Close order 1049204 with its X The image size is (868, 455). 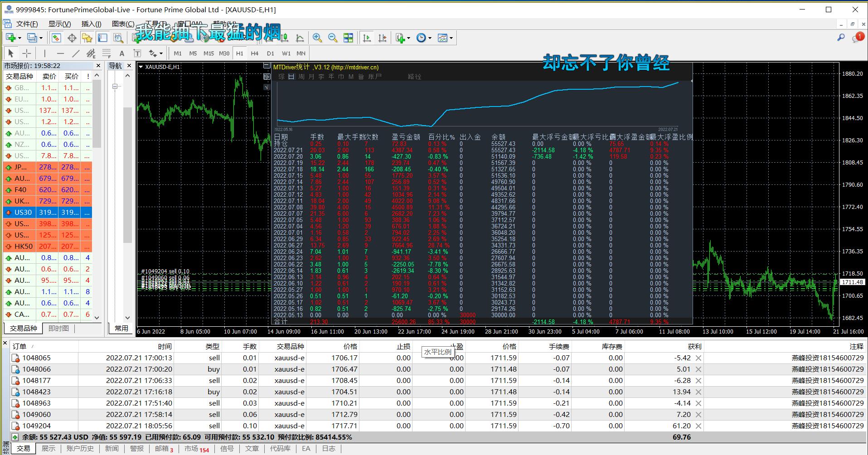698,426
